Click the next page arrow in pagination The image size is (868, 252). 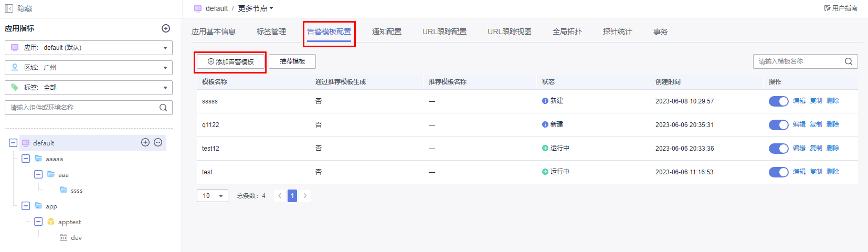pyautogui.click(x=305, y=196)
